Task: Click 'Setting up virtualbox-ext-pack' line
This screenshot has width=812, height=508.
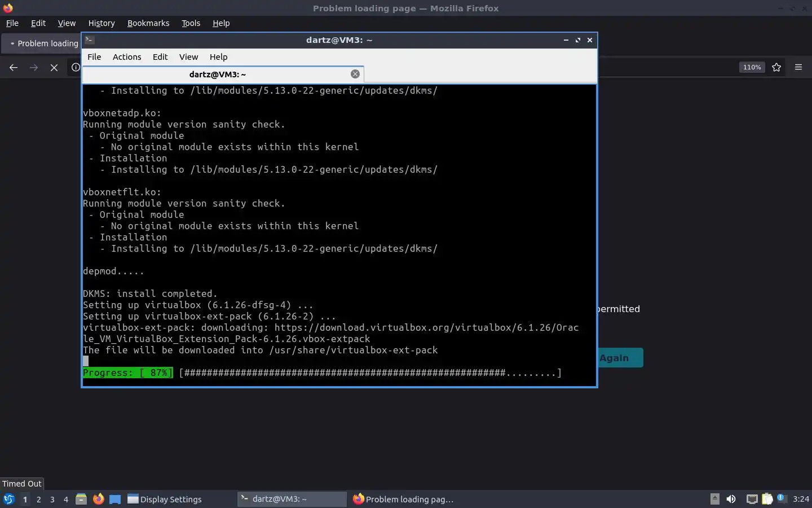Action: coord(209,316)
